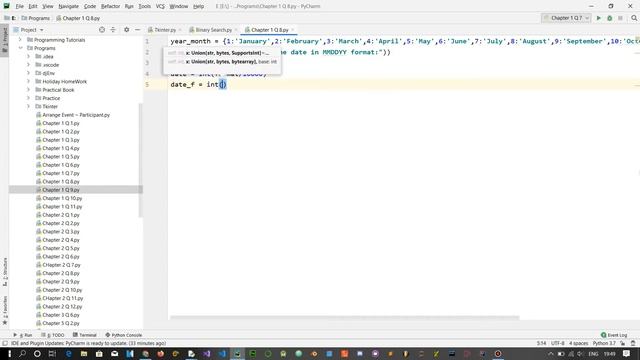Screen dimensions: 640x360
Task: Open the Refactor menu
Action: click(x=110, y=7)
